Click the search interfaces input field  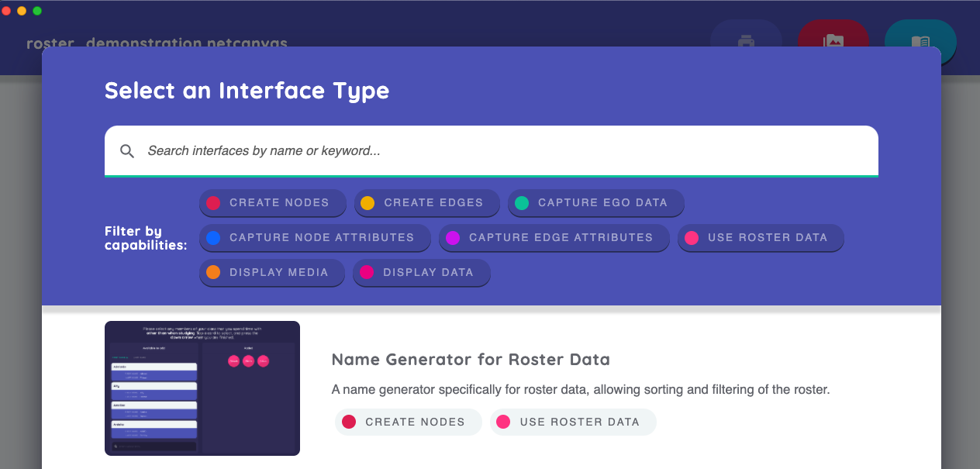[496, 151]
